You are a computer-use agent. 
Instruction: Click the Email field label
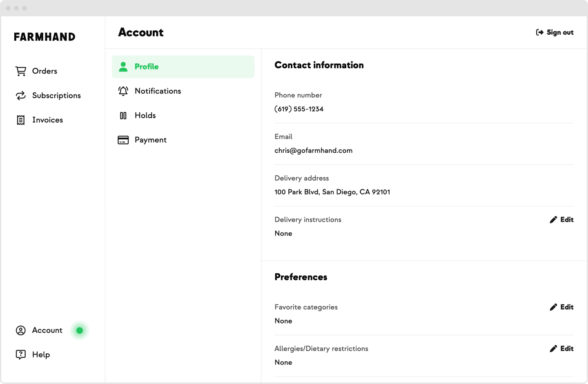tap(283, 137)
